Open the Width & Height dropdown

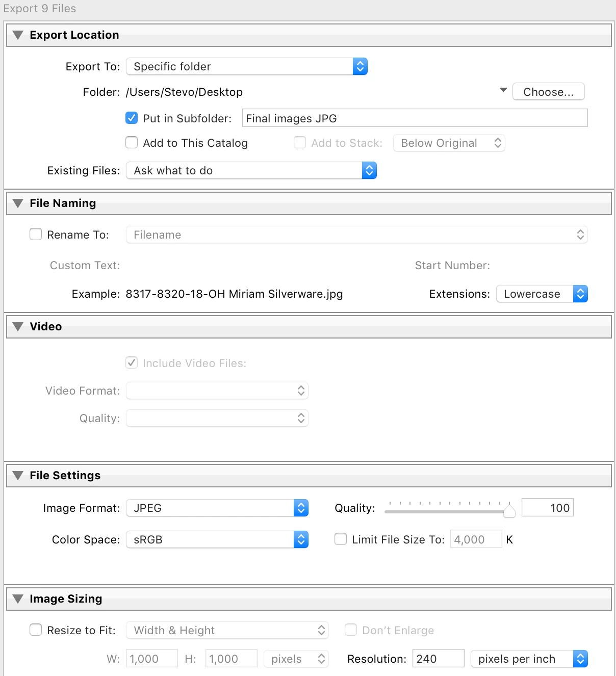pos(227,630)
